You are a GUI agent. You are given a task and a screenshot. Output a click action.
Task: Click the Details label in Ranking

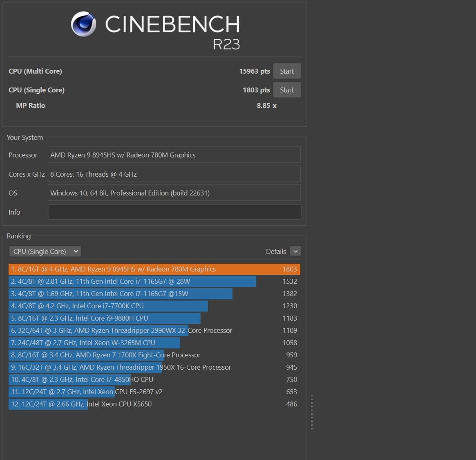coord(276,251)
